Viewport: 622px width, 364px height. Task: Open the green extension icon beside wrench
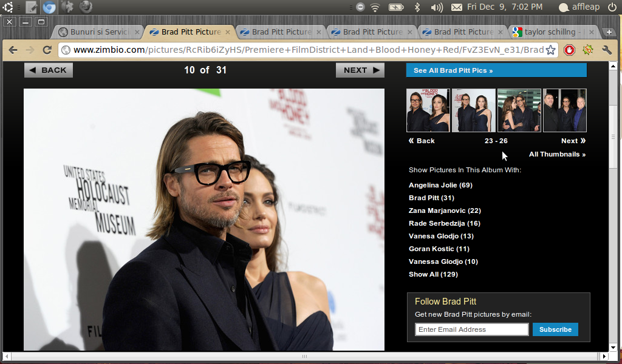pyautogui.click(x=588, y=50)
